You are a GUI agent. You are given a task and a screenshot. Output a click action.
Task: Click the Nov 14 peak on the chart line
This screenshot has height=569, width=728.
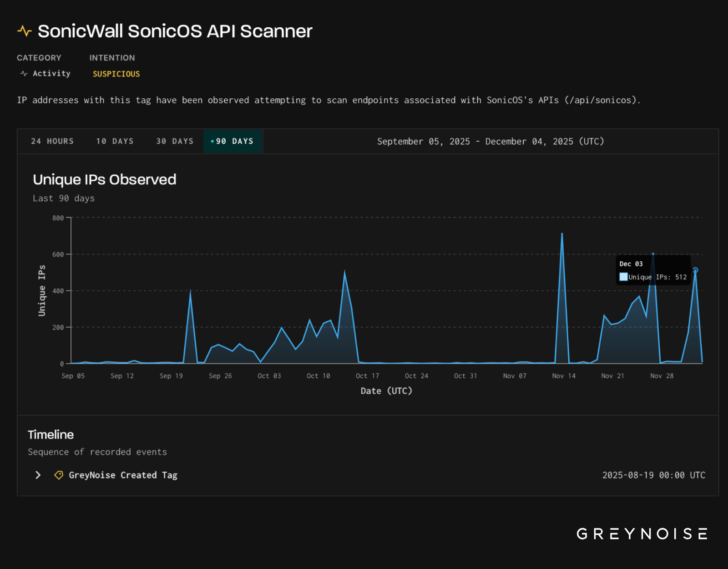[562, 234]
